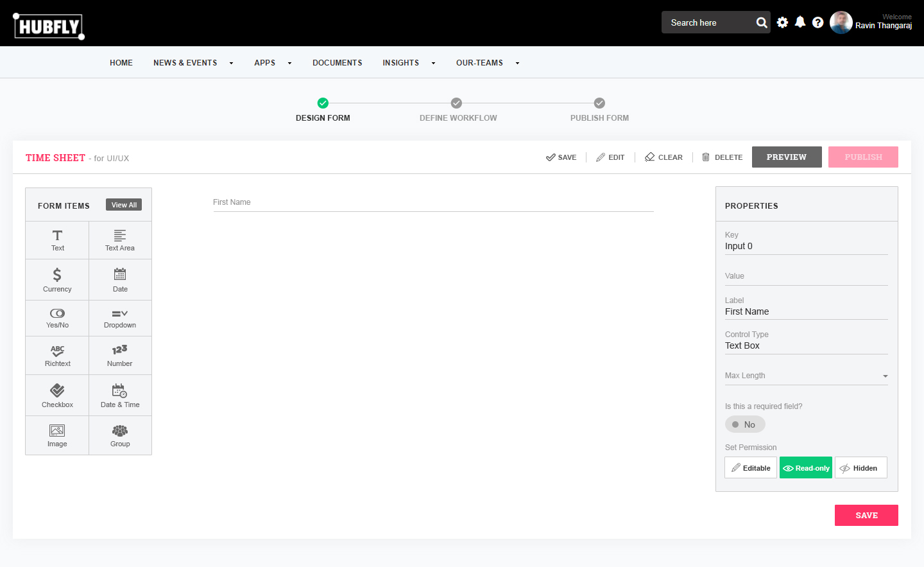Add a Text Area form item
Viewport: 924px width, 567px height.
(x=120, y=240)
